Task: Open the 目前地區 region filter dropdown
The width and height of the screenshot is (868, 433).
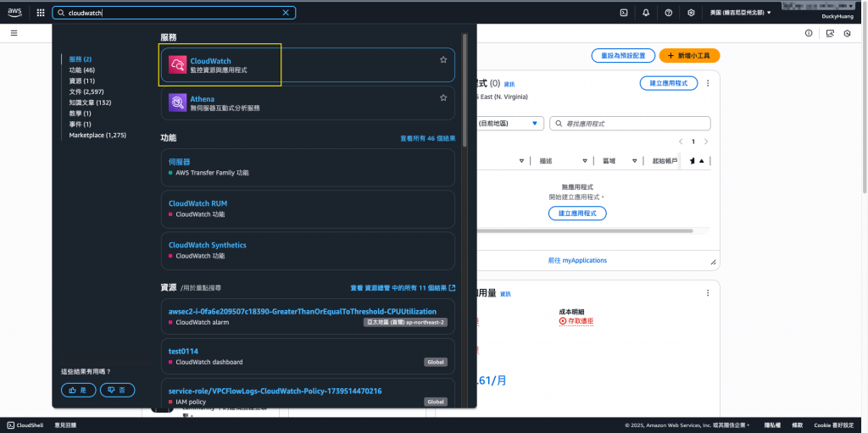Action: [509, 124]
